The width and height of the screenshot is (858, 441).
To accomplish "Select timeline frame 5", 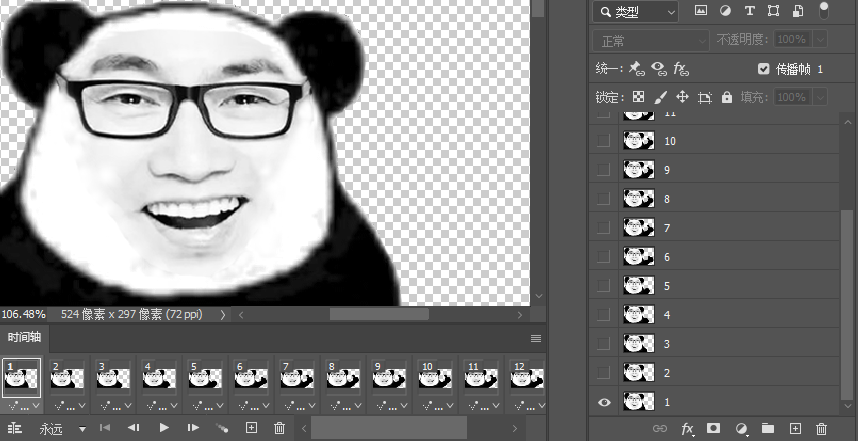I will pos(205,378).
